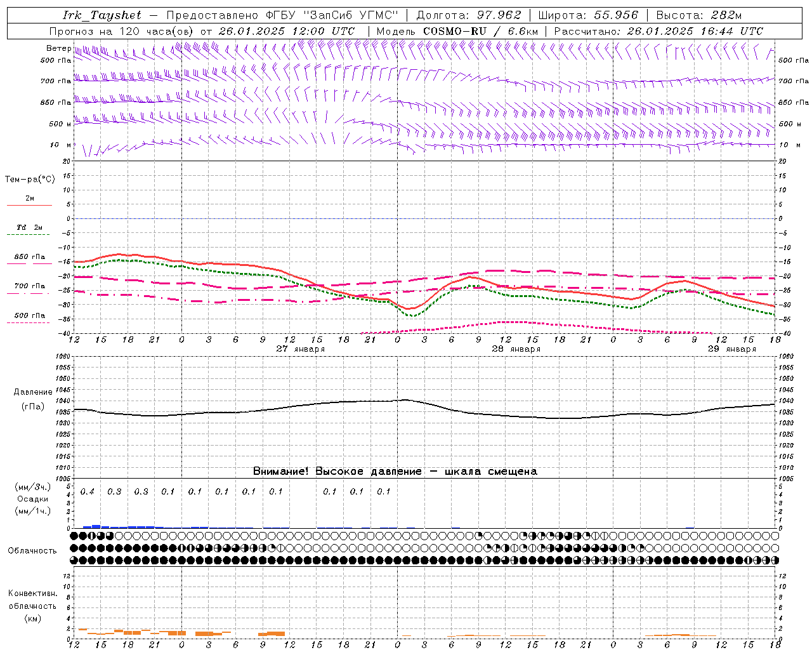Click the '(мм/1ч.)' precipitation unit label
Screen dimensions: 812x650
coord(33,511)
